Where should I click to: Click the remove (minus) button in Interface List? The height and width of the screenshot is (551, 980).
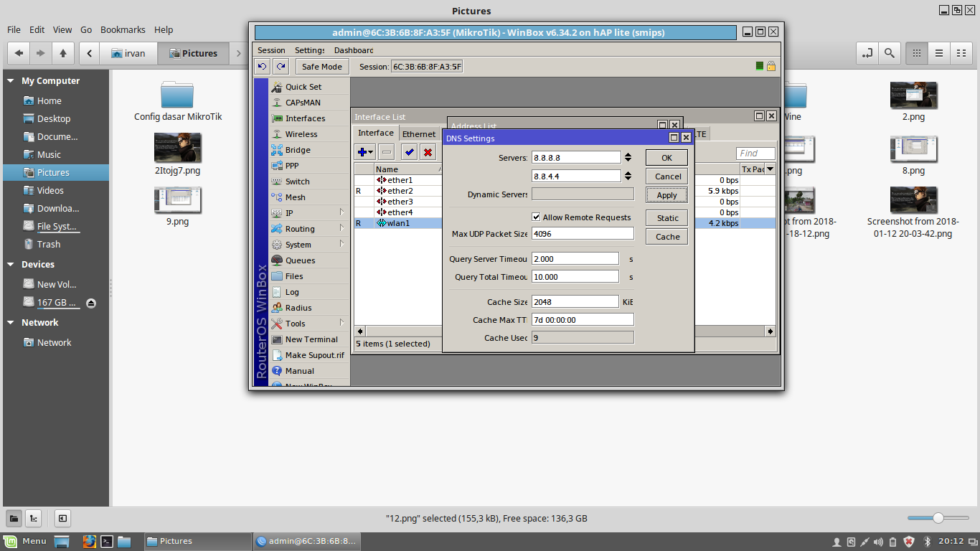[x=387, y=151]
